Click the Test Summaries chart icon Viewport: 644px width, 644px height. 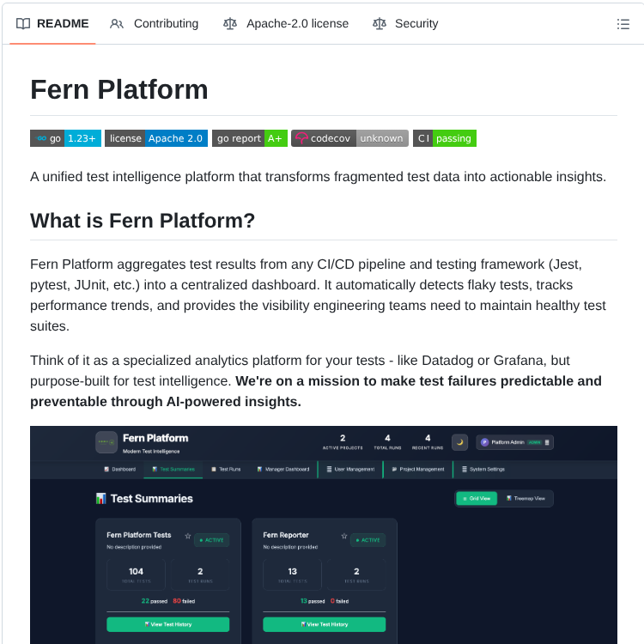pos(101,499)
